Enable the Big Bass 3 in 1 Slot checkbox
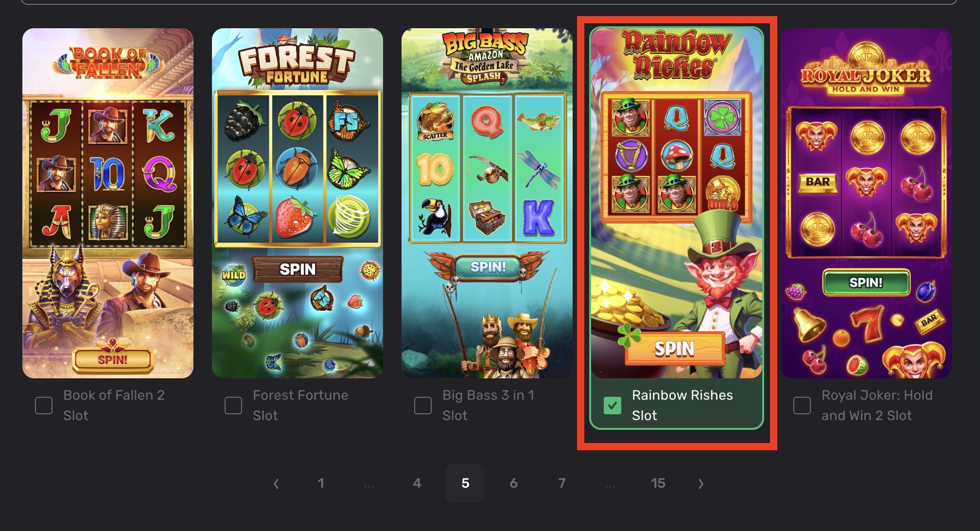This screenshot has height=531, width=980. point(423,406)
